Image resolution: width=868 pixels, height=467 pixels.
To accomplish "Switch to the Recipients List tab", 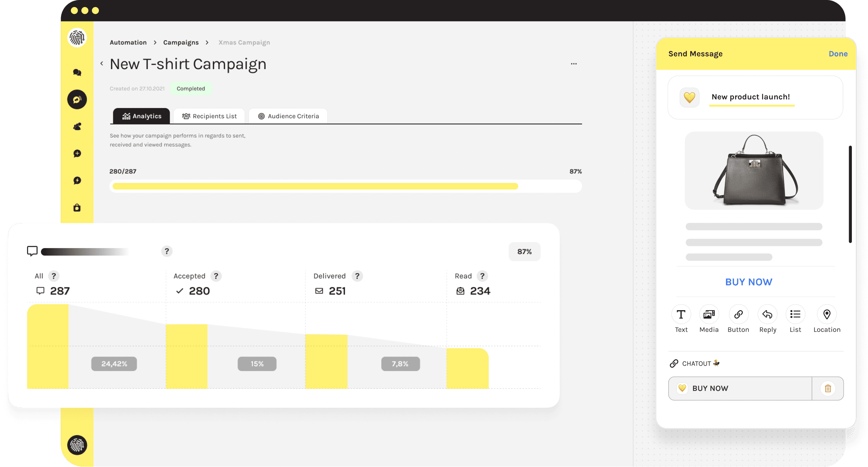I will (x=209, y=116).
